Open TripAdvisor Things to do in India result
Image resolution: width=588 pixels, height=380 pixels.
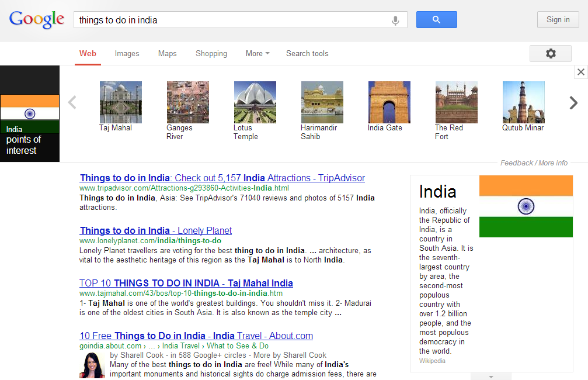coord(222,178)
